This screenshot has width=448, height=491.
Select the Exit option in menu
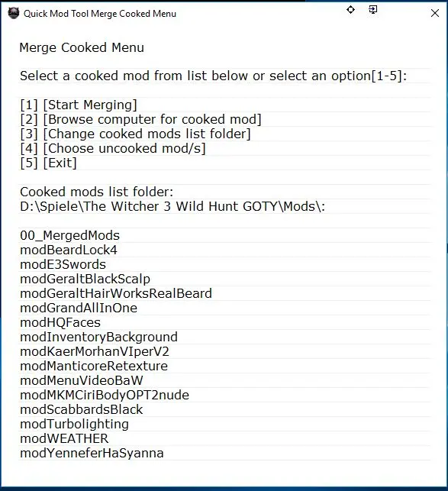(48, 163)
